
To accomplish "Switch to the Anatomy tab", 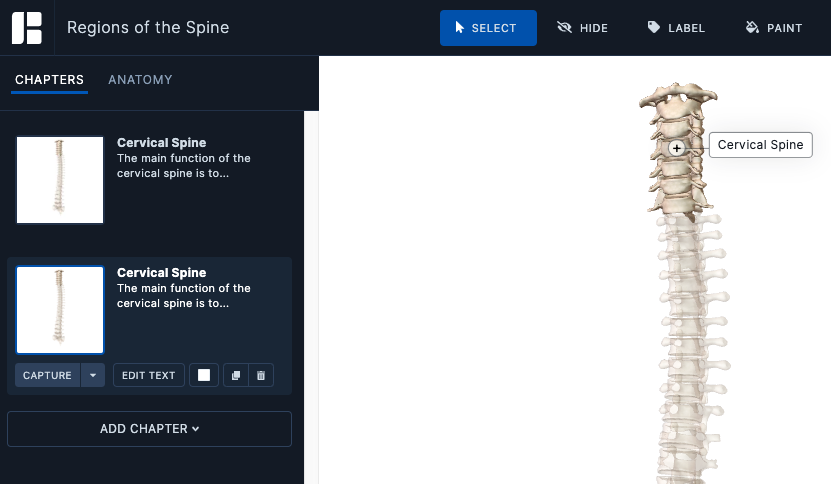I will (140, 80).
